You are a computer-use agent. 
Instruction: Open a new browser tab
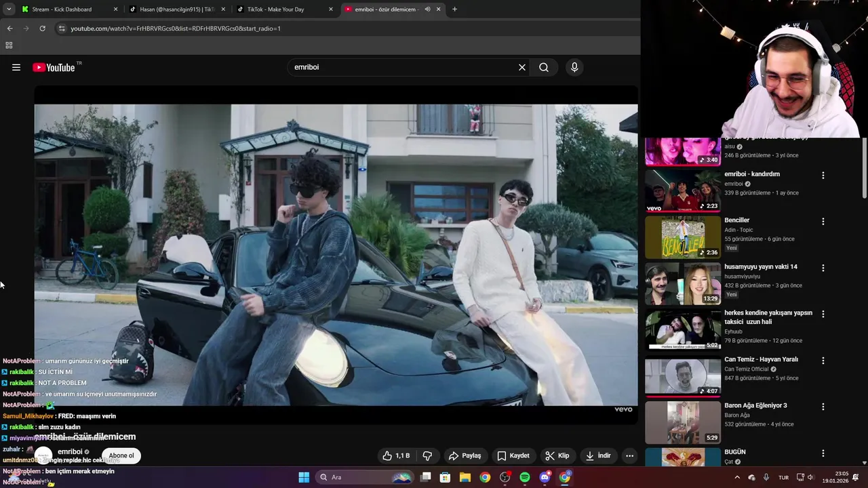coord(454,9)
